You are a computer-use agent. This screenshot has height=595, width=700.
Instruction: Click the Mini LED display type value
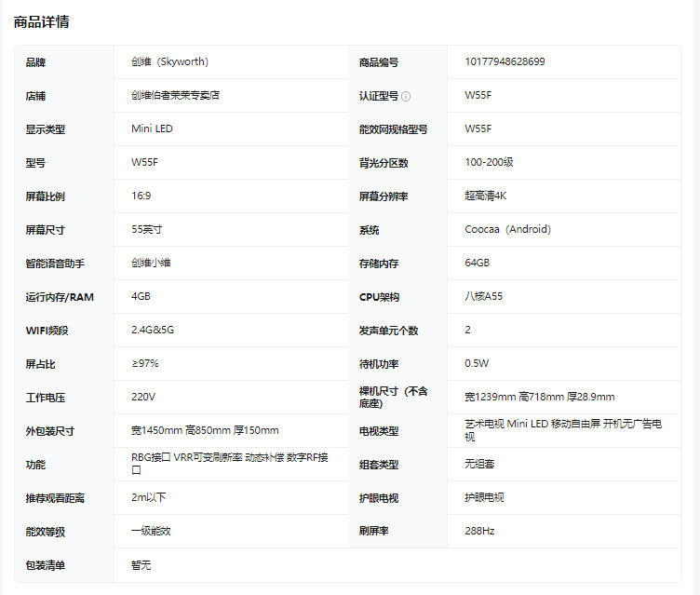point(152,129)
